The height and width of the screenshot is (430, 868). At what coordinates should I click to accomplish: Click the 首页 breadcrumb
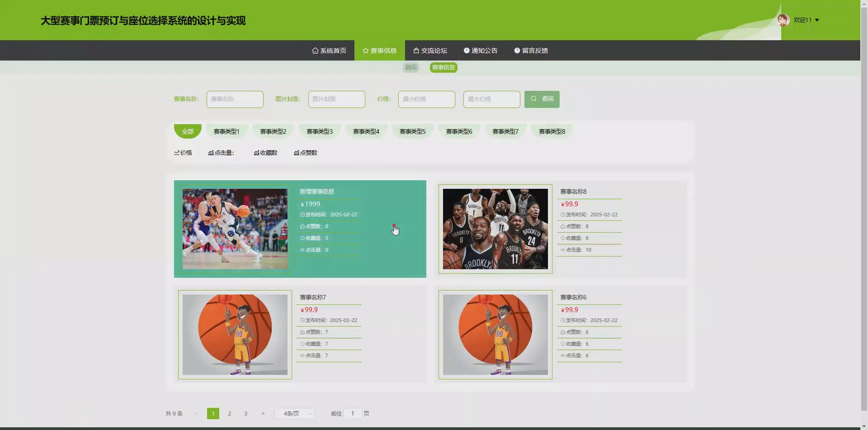click(x=411, y=67)
